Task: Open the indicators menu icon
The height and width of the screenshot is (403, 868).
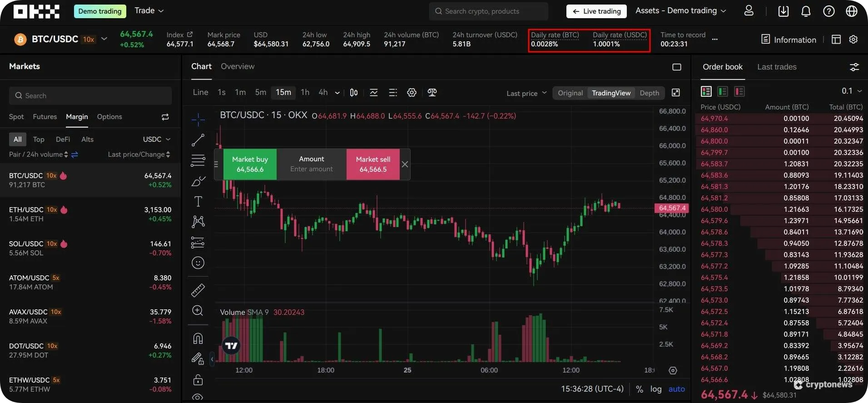Action: [x=373, y=93]
